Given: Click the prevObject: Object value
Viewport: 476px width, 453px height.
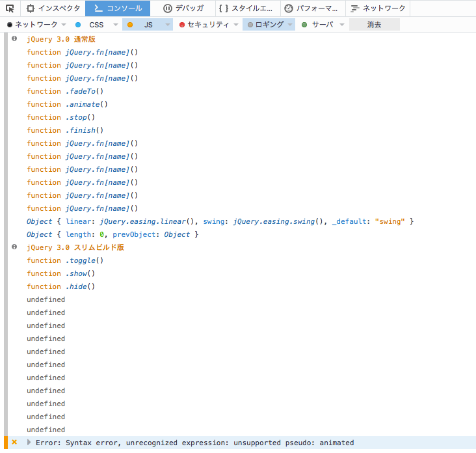Looking at the screenshot, I should [x=177, y=234].
